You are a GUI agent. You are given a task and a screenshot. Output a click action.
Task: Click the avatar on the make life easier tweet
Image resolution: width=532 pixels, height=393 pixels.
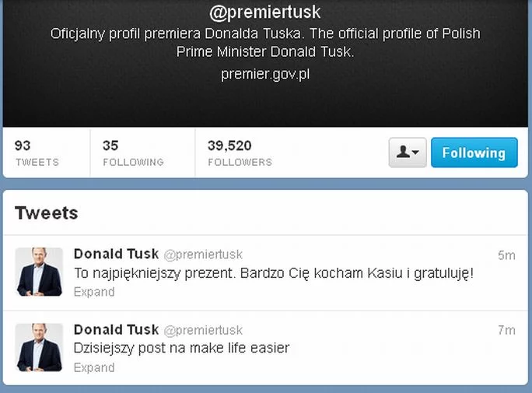(x=39, y=347)
